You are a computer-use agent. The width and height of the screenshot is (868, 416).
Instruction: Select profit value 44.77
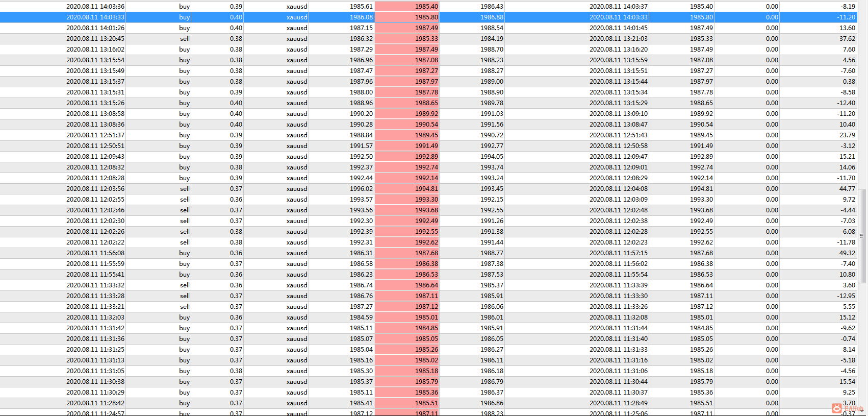click(x=847, y=189)
